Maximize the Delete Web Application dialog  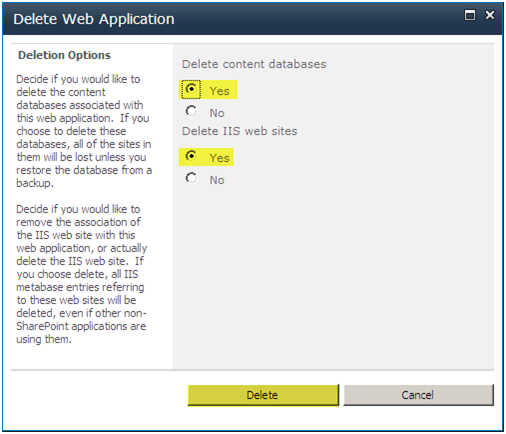[470, 15]
